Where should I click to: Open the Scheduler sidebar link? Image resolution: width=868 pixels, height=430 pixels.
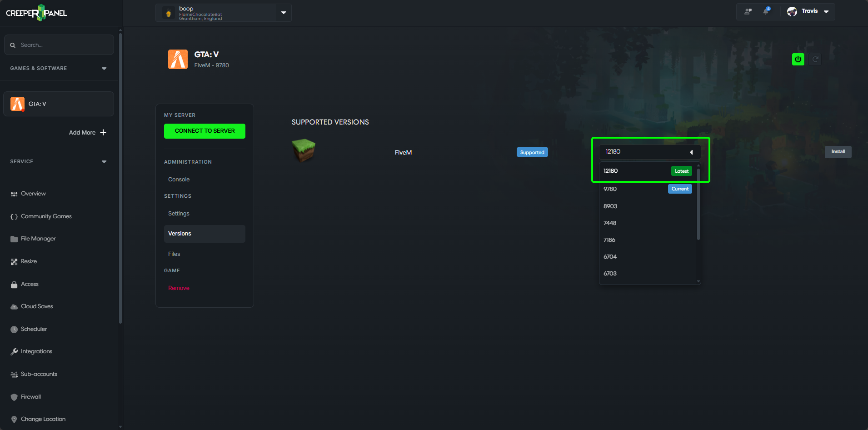pyautogui.click(x=34, y=329)
